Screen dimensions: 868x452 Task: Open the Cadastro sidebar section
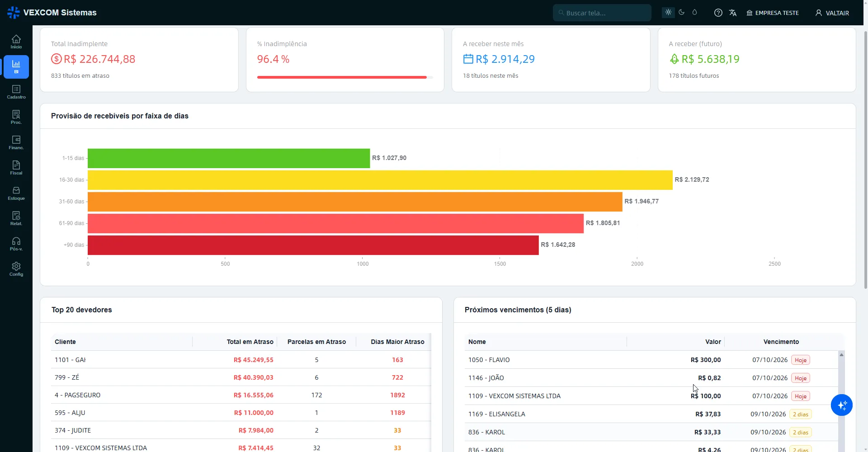16,92
